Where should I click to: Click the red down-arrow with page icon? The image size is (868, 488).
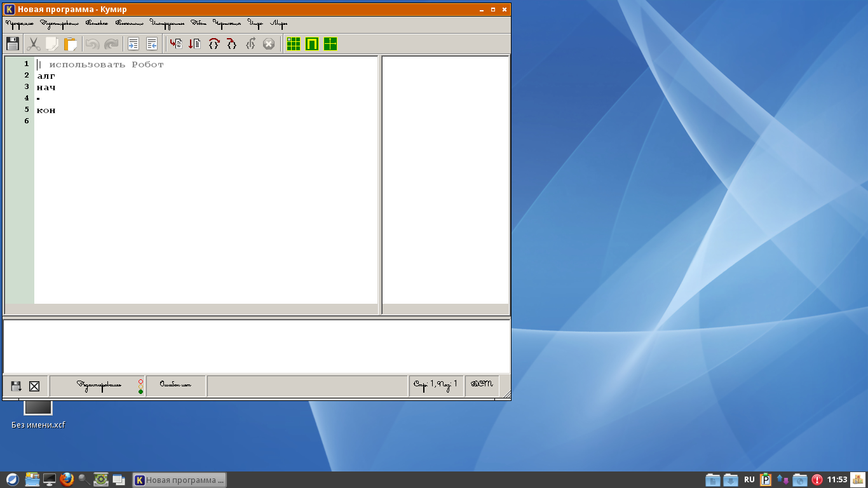click(x=194, y=44)
